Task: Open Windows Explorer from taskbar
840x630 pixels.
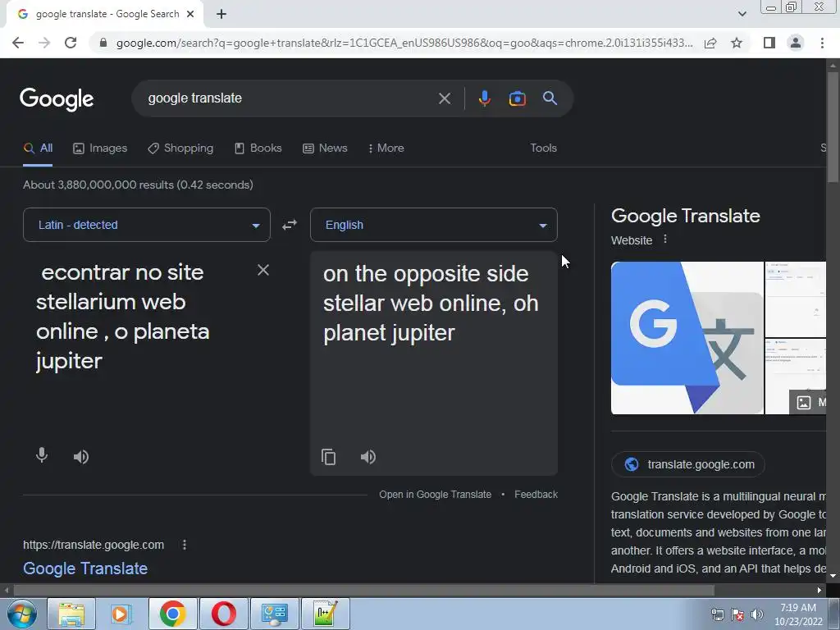Action: [71, 614]
